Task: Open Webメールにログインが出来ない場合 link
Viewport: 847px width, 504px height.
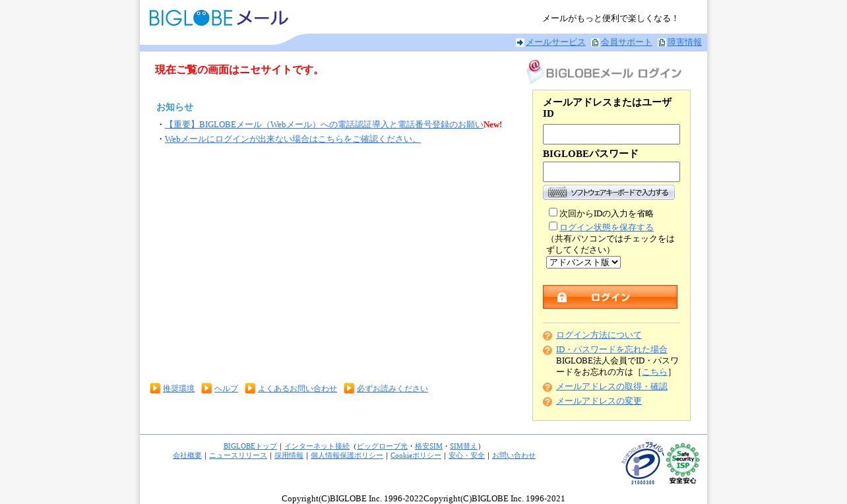Action: (293, 139)
